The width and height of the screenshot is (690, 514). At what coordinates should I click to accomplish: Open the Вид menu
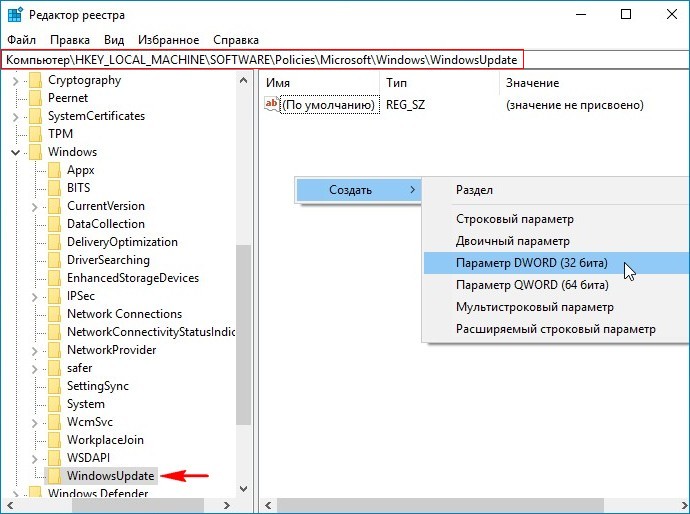(x=114, y=40)
